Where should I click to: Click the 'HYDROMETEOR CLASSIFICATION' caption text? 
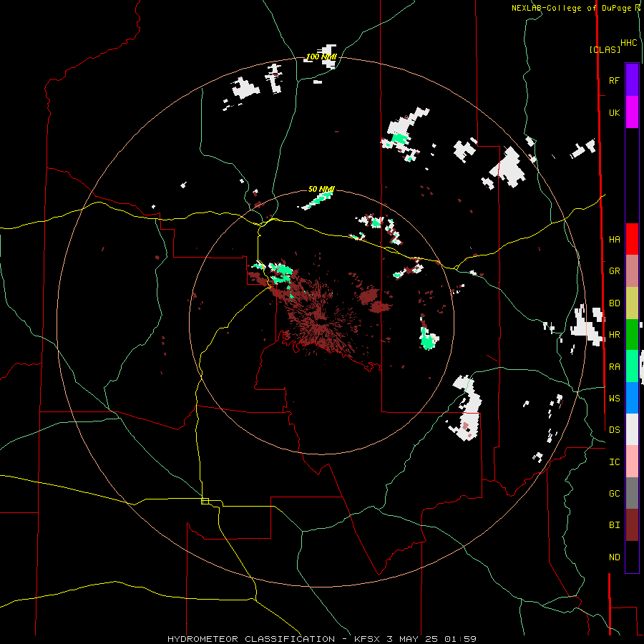pyautogui.click(x=251, y=639)
